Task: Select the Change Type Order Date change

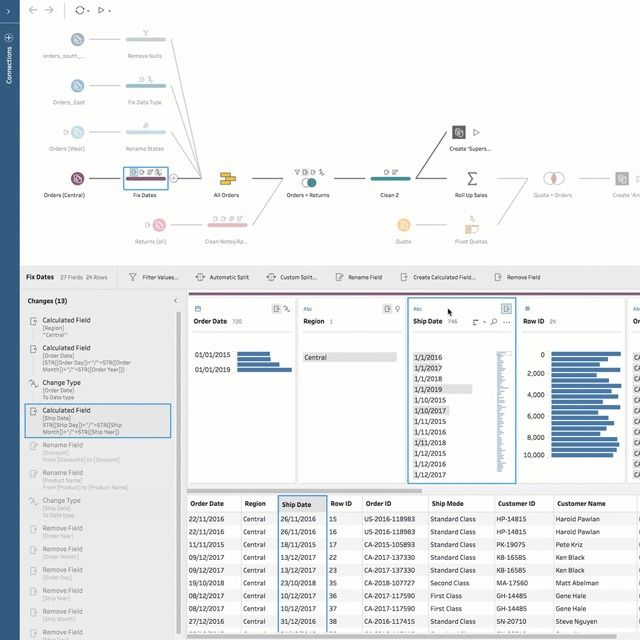Action: (97, 387)
